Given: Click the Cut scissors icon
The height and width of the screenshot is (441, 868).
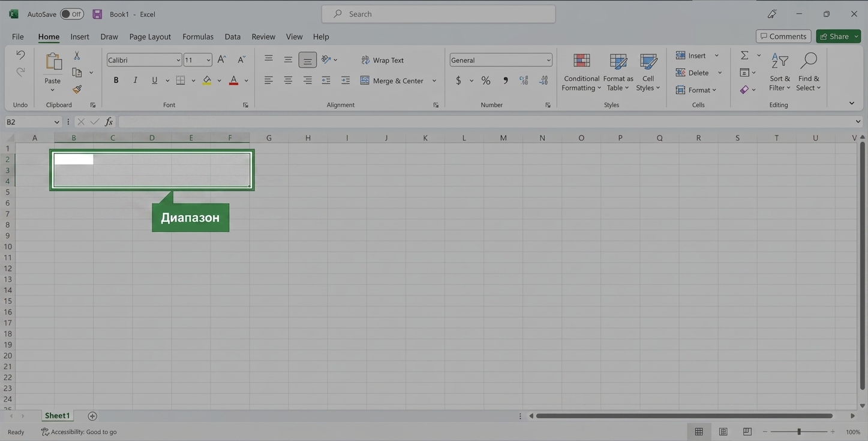Looking at the screenshot, I should point(77,55).
